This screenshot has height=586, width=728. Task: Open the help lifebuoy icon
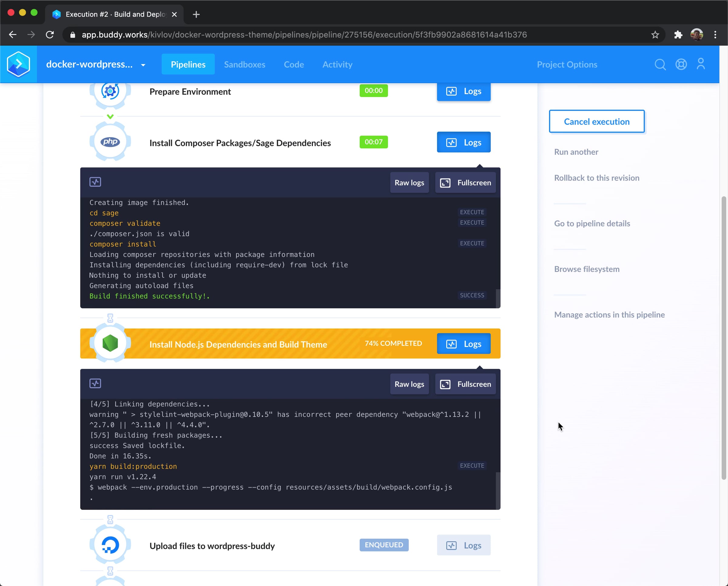pyautogui.click(x=681, y=64)
